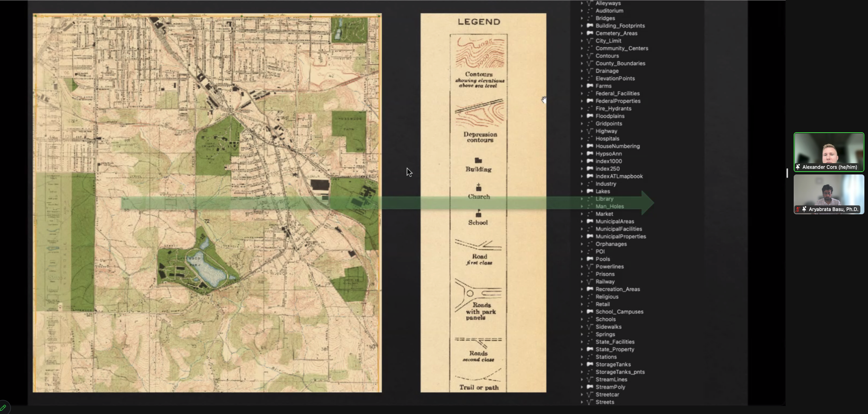Screen dimensions: 868x414
Task: Expand the Streetcar layer arrow
Action: point(582,394)
